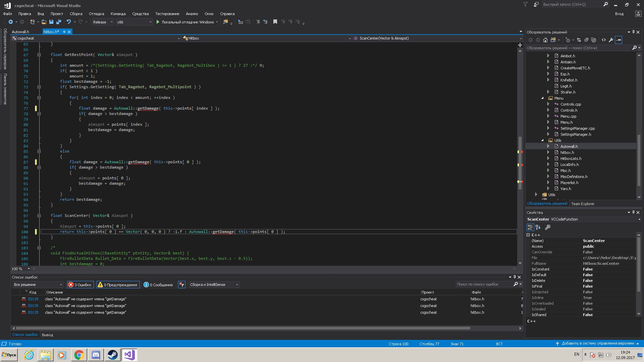Click the Home icon in Solution Explorer
The image size is (644, 362).
[x=545, y=40]
